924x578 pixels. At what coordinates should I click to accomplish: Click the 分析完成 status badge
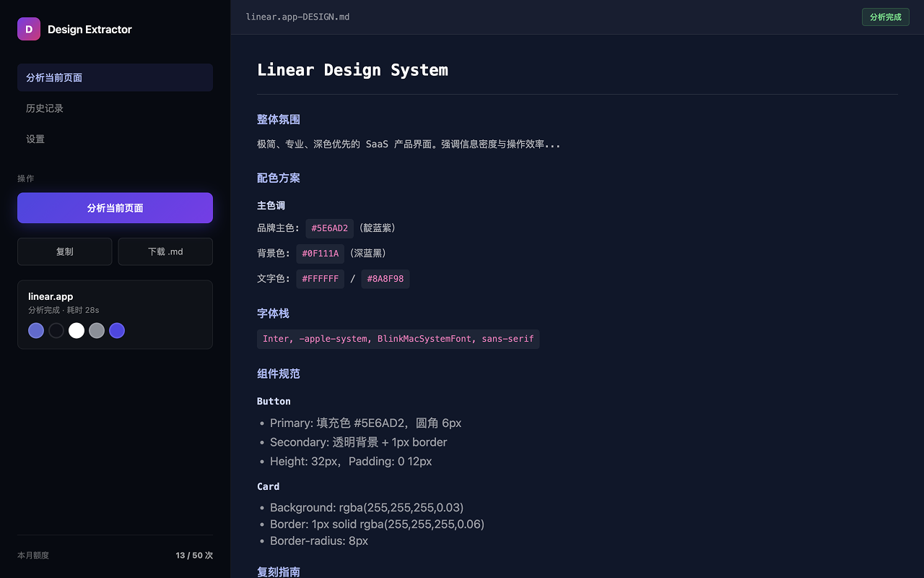coord(886,17)
